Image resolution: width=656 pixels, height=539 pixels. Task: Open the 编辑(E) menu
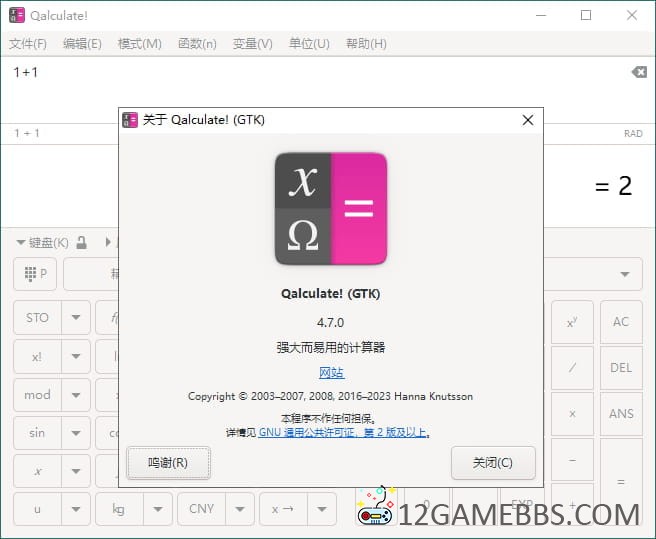82,44
